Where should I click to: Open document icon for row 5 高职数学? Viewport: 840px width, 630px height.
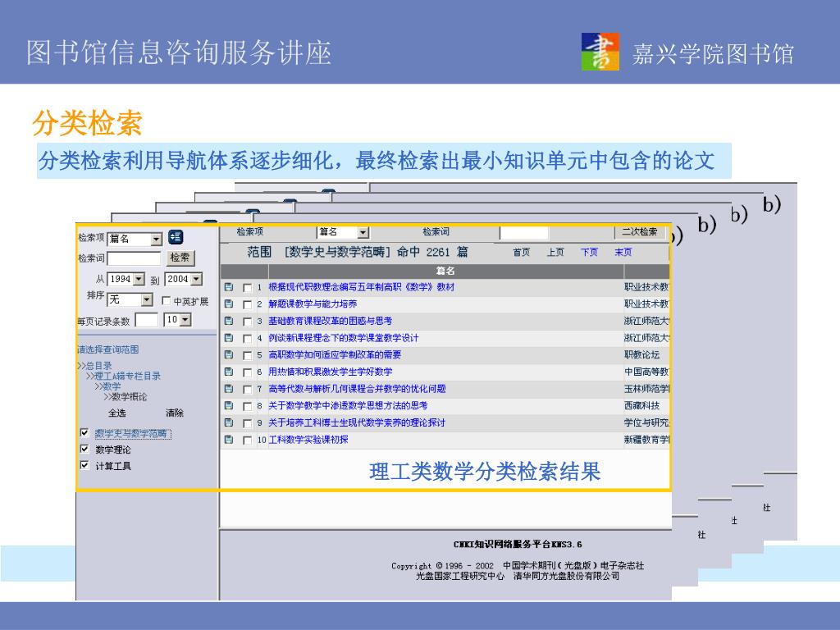coord(229,354)
